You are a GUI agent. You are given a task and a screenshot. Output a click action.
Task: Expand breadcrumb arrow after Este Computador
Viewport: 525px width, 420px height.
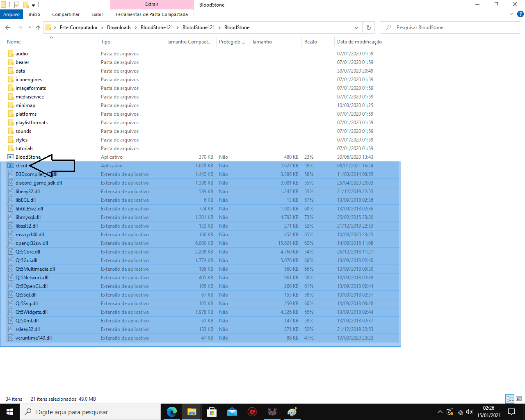click(x=102, y=27)
